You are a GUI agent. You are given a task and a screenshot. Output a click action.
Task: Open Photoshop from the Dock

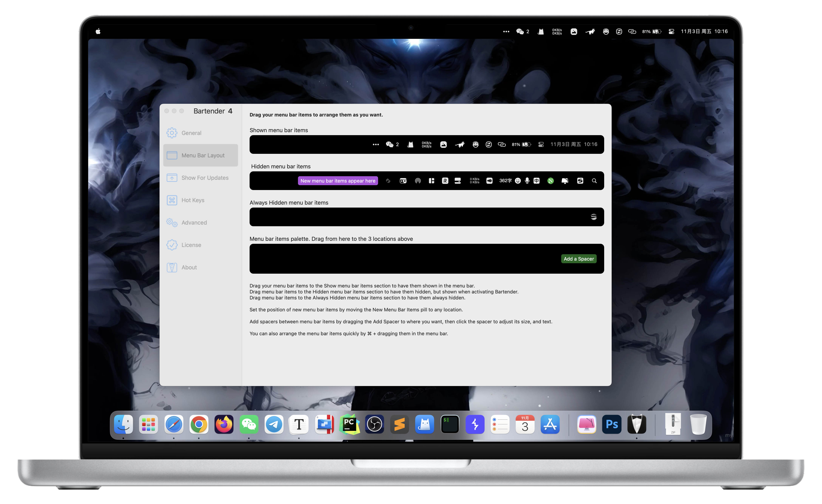(x=611, y=424)
